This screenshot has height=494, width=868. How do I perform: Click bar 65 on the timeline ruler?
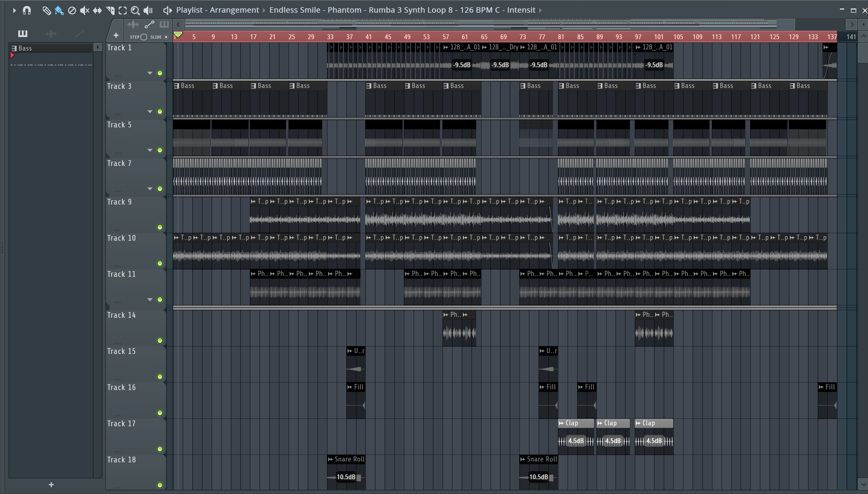click(484, 37)
